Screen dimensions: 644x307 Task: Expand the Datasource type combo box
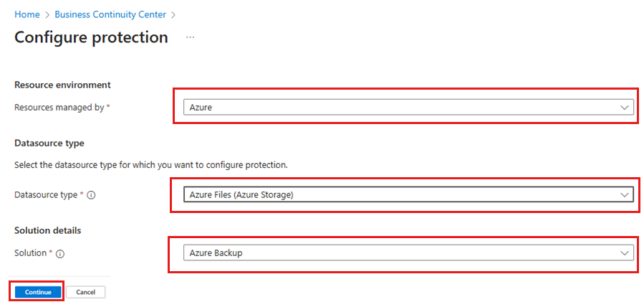tap(408, 195)
